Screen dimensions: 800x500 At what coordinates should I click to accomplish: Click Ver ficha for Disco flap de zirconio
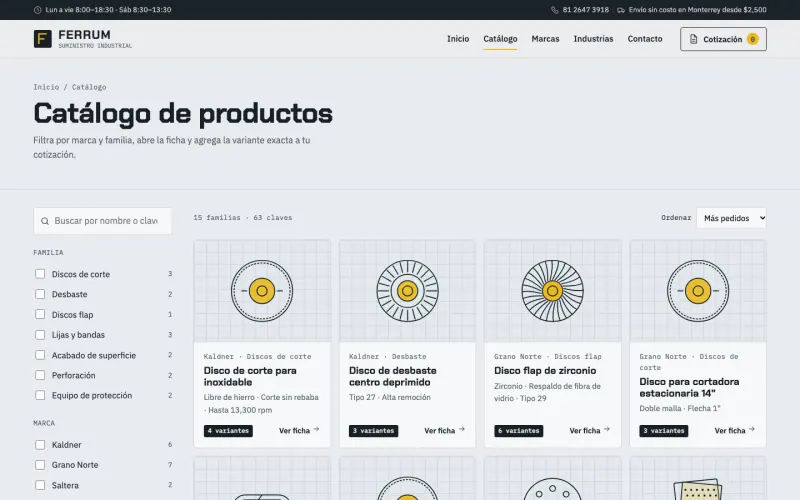pos(590,431)
